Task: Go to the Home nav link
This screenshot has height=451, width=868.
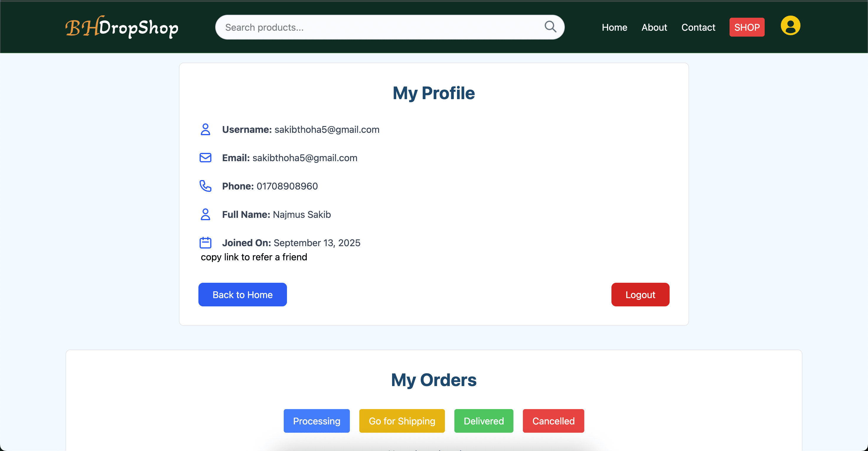Action: tap(614, 27)
